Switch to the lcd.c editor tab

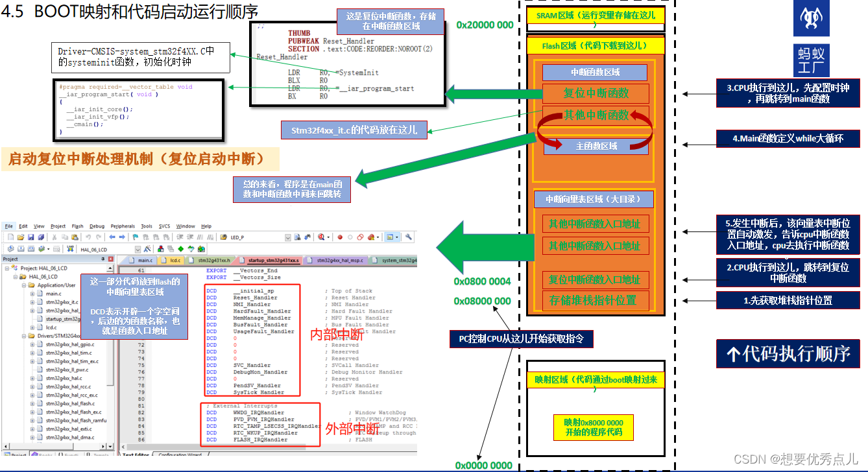tap(171, 260)
